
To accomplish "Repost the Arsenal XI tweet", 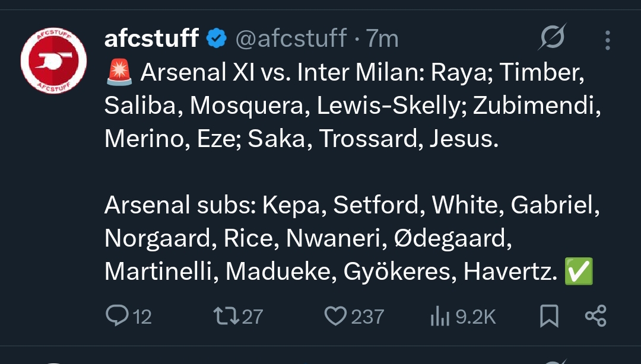I will 225,316.
